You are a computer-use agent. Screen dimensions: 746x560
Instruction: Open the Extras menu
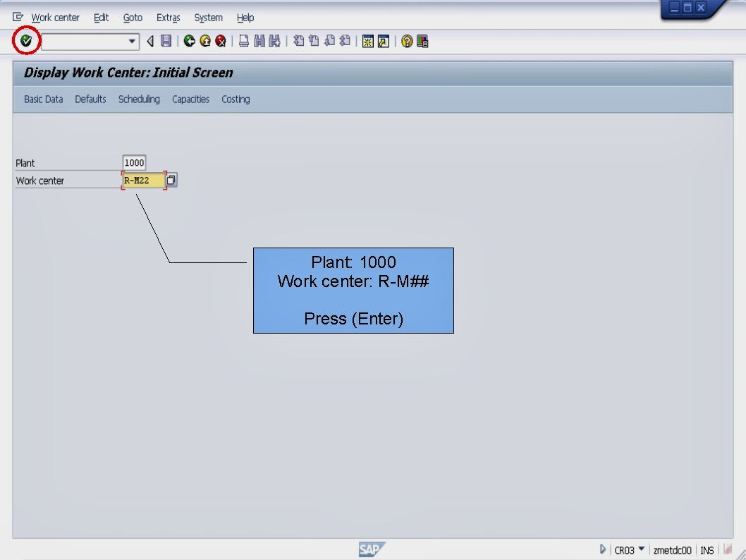[168, 17]
